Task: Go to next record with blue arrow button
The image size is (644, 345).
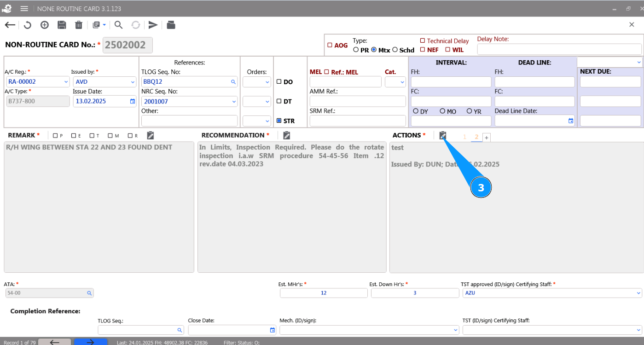Action: click(91, 342)
